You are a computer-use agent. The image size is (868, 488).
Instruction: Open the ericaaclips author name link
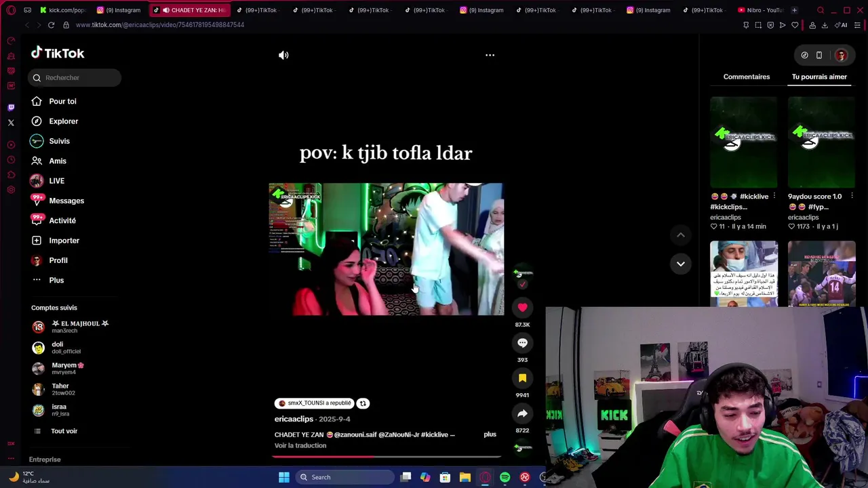[x=294, y=419]
